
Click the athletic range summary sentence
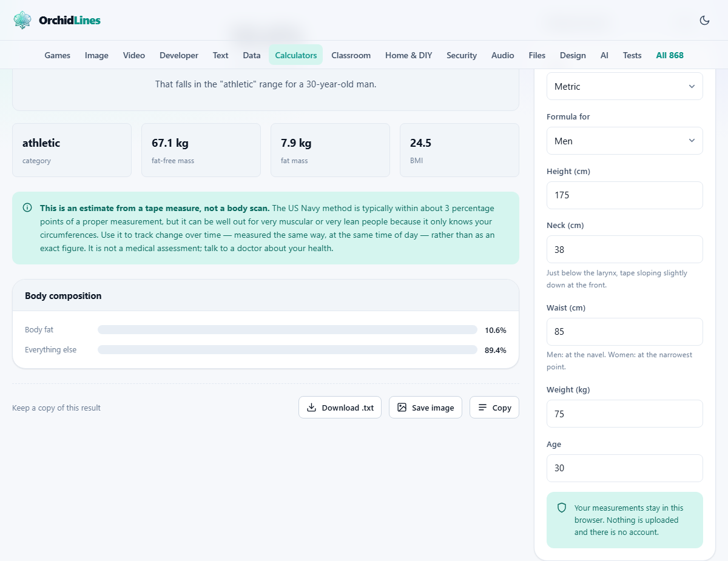click(266, 84)
